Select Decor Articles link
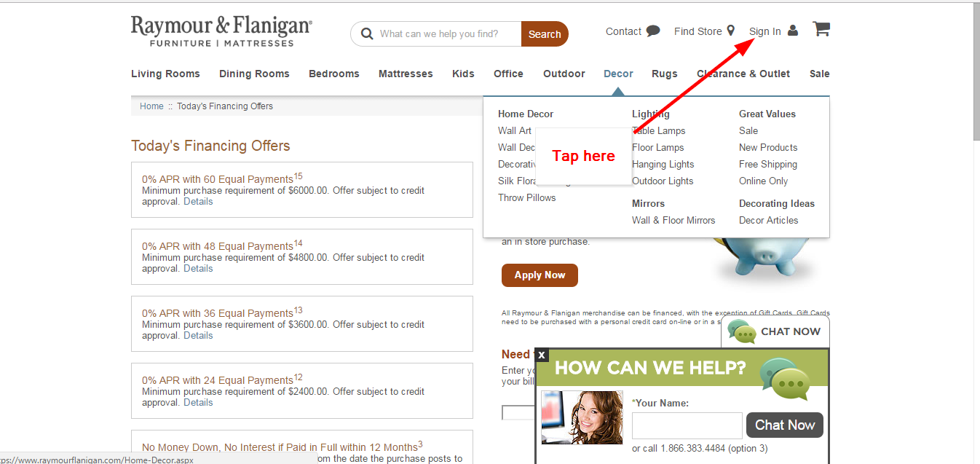 768,220
